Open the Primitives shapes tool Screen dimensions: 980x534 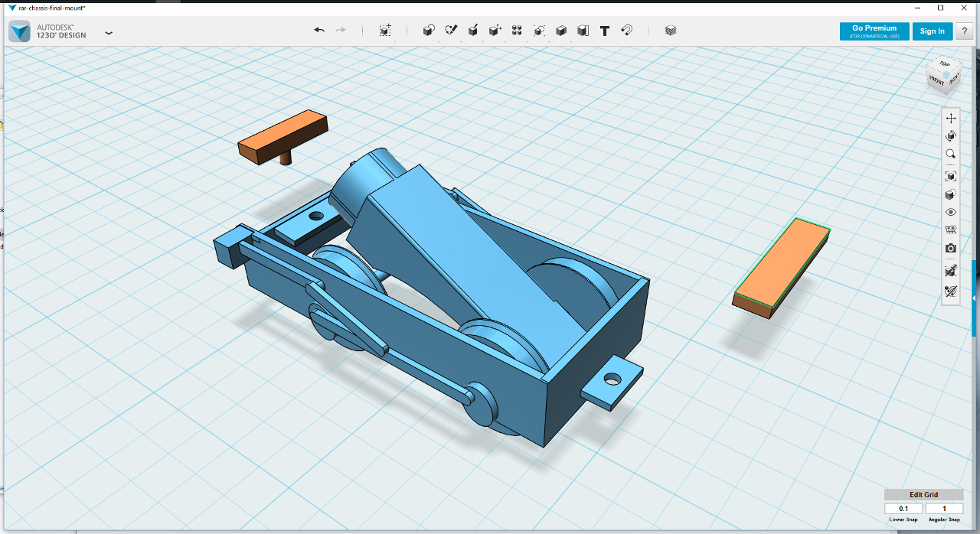[x=429, y=31]
